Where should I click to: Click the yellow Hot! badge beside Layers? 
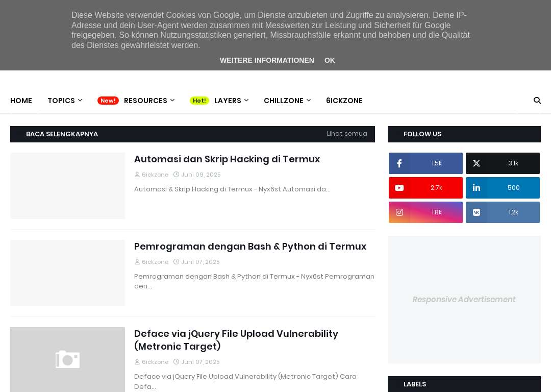pyautogui.click(x=199, y=101)
